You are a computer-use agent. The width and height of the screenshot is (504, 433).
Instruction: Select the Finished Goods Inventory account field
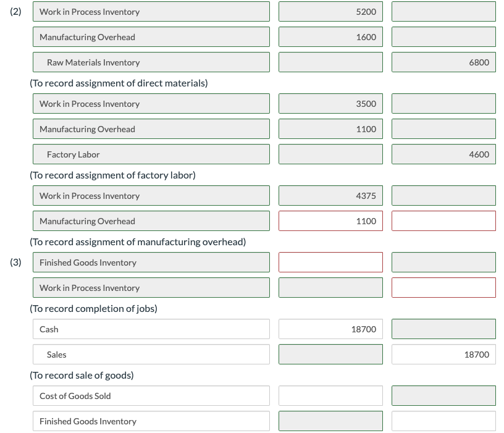point(151,262)
